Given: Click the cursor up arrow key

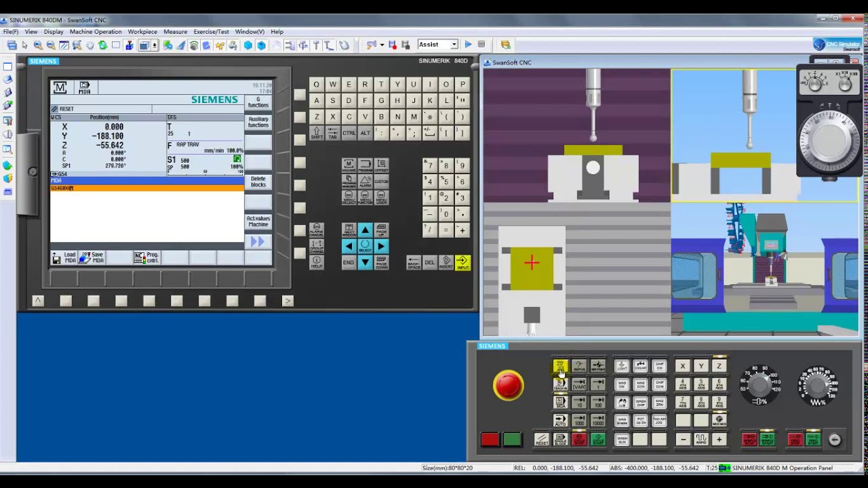Looking at the screenshot, I should 365,230.
